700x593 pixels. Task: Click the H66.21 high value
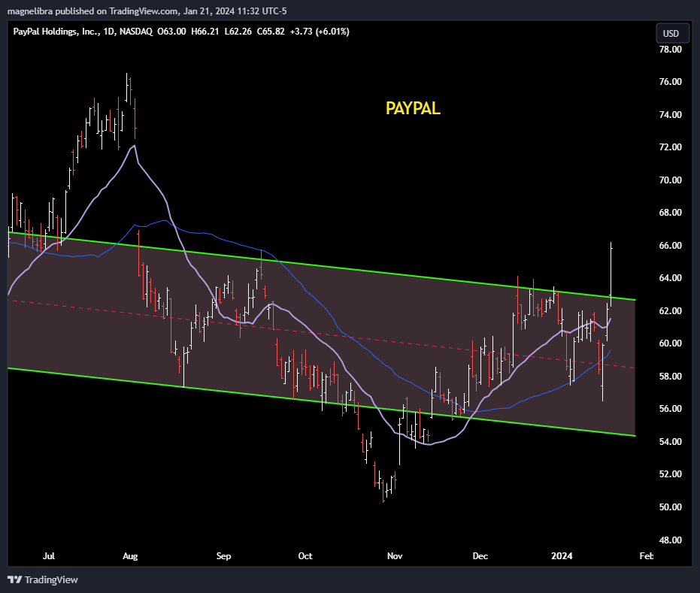(205, 32)
